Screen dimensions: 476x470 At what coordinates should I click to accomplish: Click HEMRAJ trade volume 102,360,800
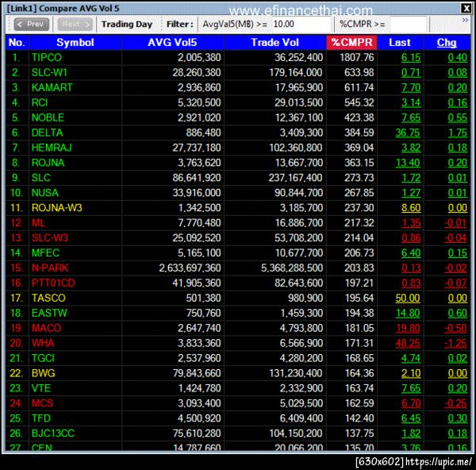click(x=296, y=148)
